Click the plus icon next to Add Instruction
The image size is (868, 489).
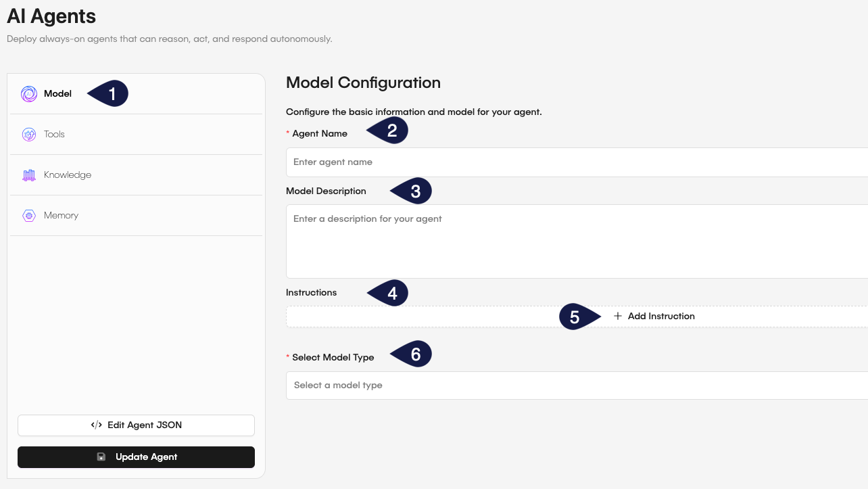pos(617,316)
